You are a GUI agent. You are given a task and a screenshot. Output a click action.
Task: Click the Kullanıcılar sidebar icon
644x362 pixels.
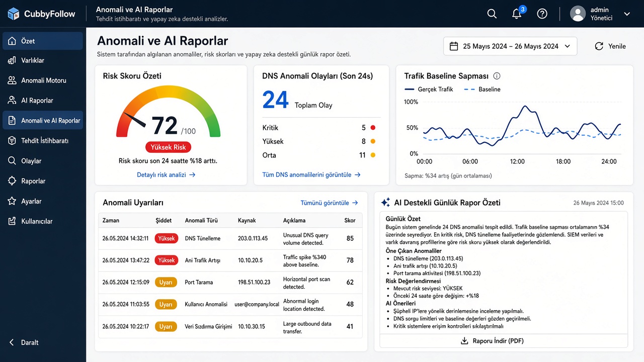tap(12, 221)
